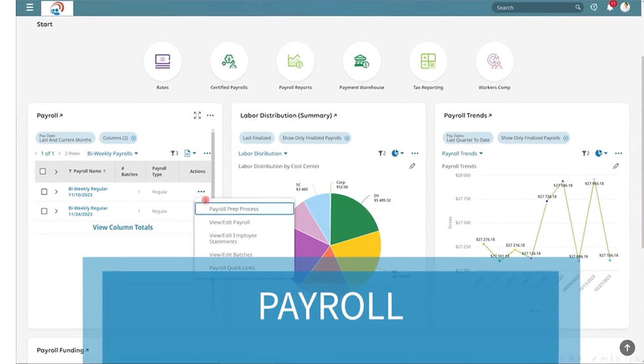Viewport: 644px width, 364px height.
Task: Open actions ellipsis for 11/10/2023 payroll
Action: (201, 191)
